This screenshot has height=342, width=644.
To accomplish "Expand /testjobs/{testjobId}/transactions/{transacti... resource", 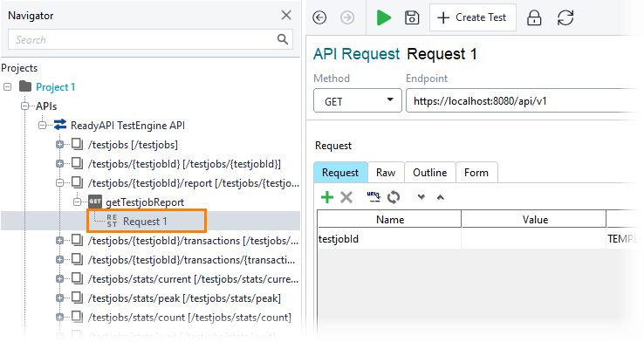I will click(60, 260).
